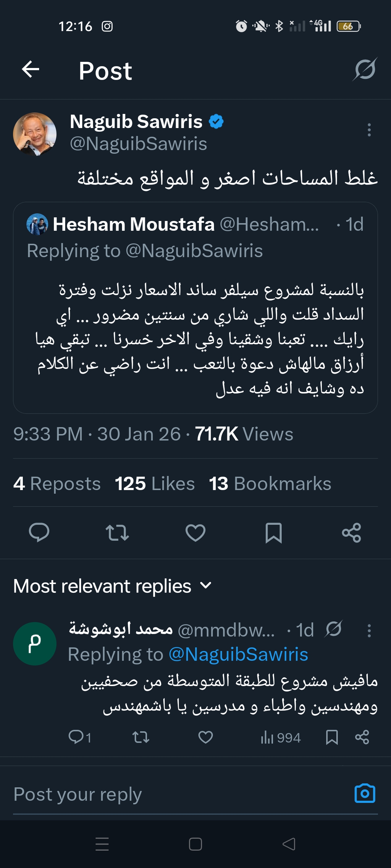Share the main post
Image resolution: width=391 pixels, height=868 pixels.
click(352, 532)
